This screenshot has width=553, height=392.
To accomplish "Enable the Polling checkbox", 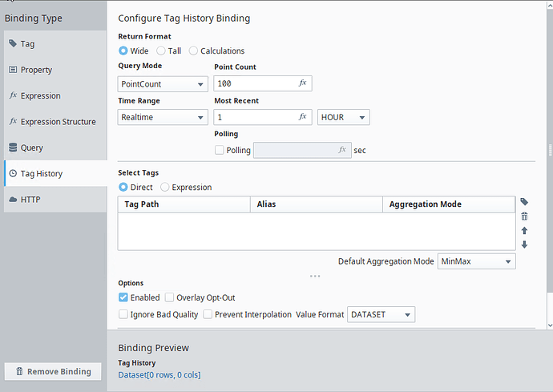I will pyautogui.click(x=220, y=150).
